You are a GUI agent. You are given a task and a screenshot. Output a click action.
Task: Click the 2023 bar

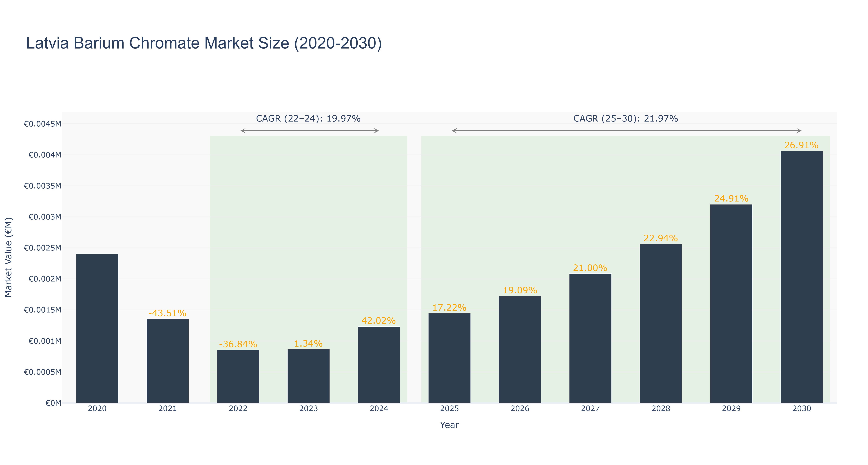(308, 376)
